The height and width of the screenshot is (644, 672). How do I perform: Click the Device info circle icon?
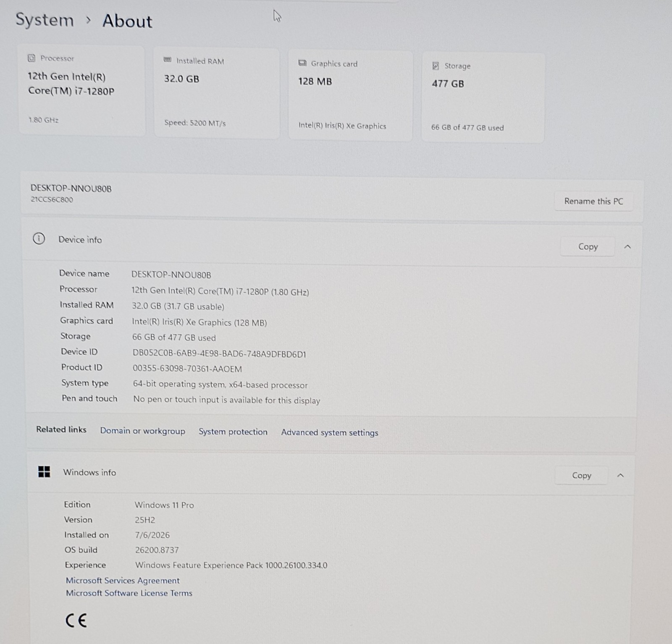tap(39, 239)
